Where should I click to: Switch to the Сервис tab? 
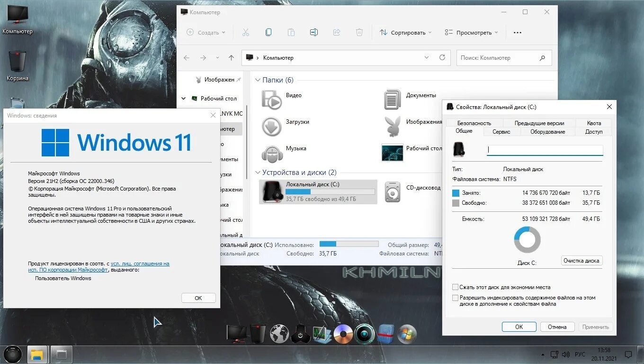(501, 132)
